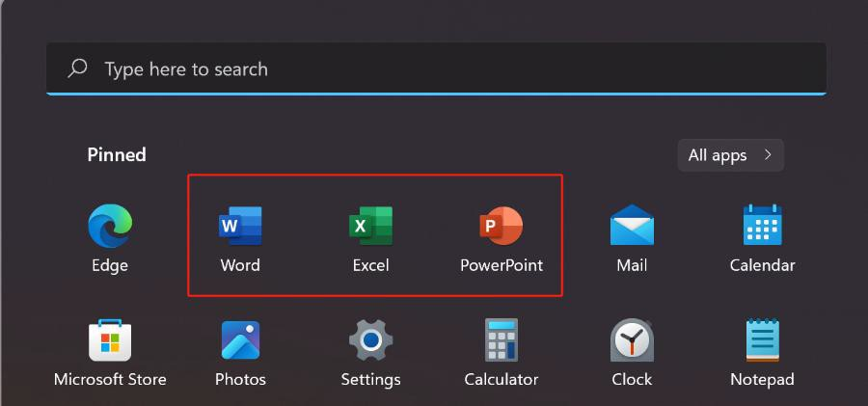Open the Settings gear icon
This screenshot has height=406, width=868.
[x=370, y=340]
